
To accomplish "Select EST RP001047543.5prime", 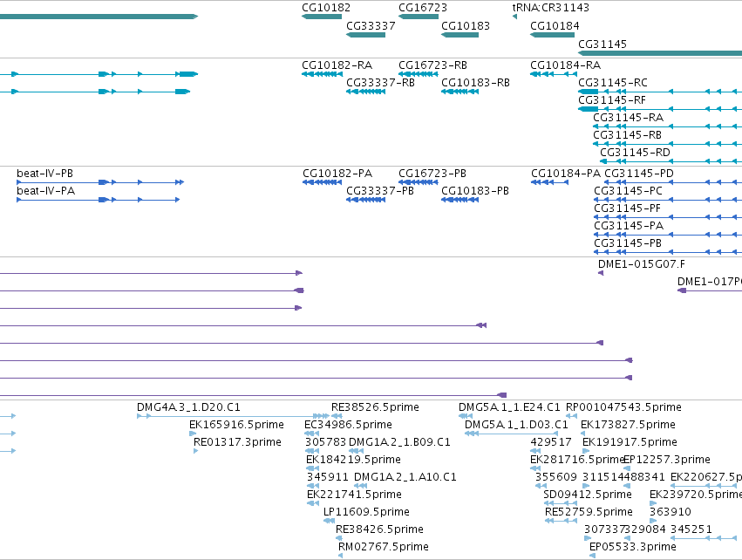I will (x=623, y=407).
